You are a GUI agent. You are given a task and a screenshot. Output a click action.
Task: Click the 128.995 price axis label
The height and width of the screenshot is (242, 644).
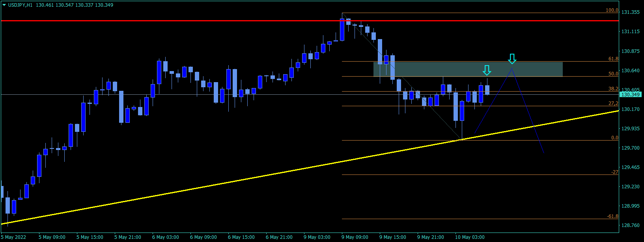631,206
